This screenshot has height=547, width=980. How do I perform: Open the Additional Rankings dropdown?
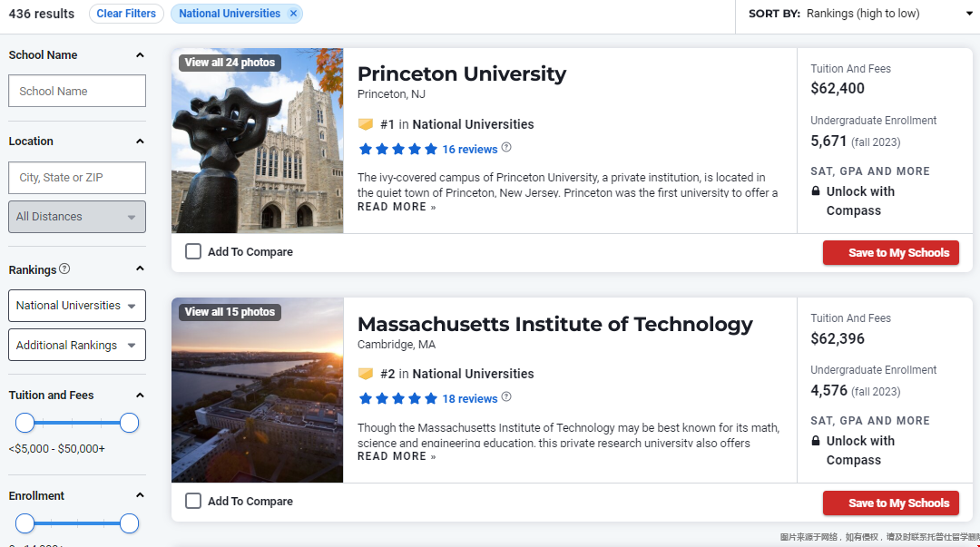tap(77, 345)
